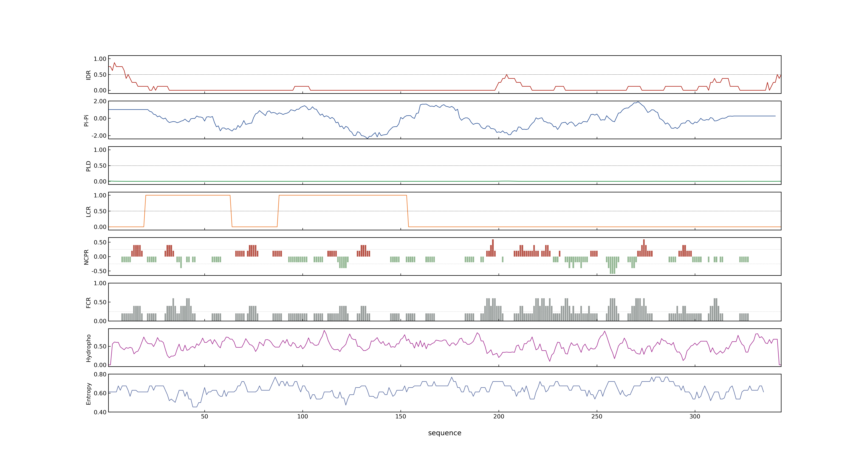Image resolution: width=868 pixels, height=463 pixels.
Task: Click the 0.80 tick on Entropy axis
Action: [100, 374]
